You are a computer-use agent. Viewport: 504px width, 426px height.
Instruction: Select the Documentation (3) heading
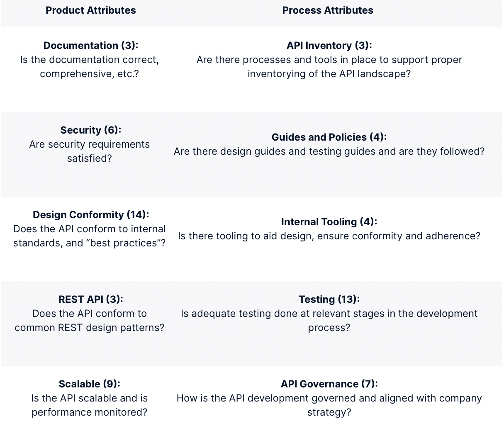click(90, 45)
